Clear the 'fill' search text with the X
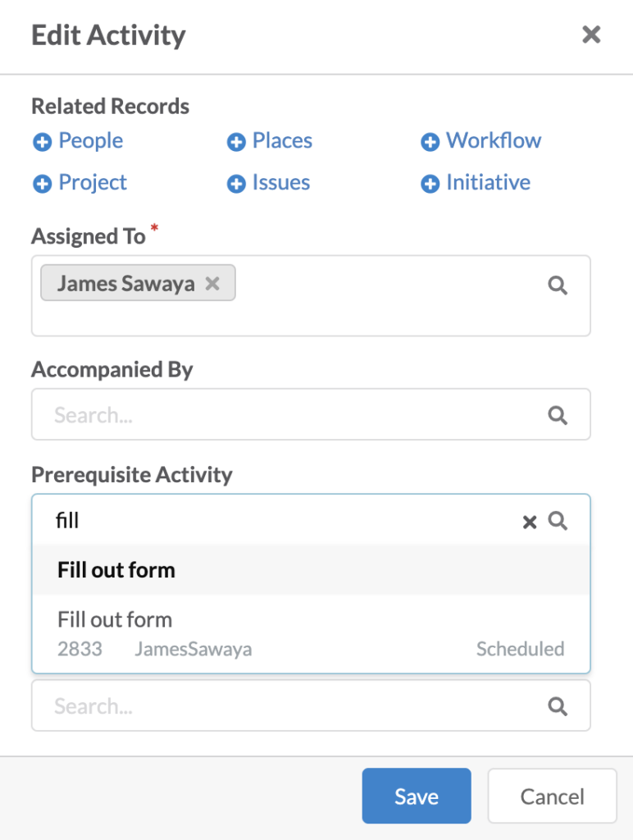The height and width of the screenshot is (840, 633). tap(529, 522)
